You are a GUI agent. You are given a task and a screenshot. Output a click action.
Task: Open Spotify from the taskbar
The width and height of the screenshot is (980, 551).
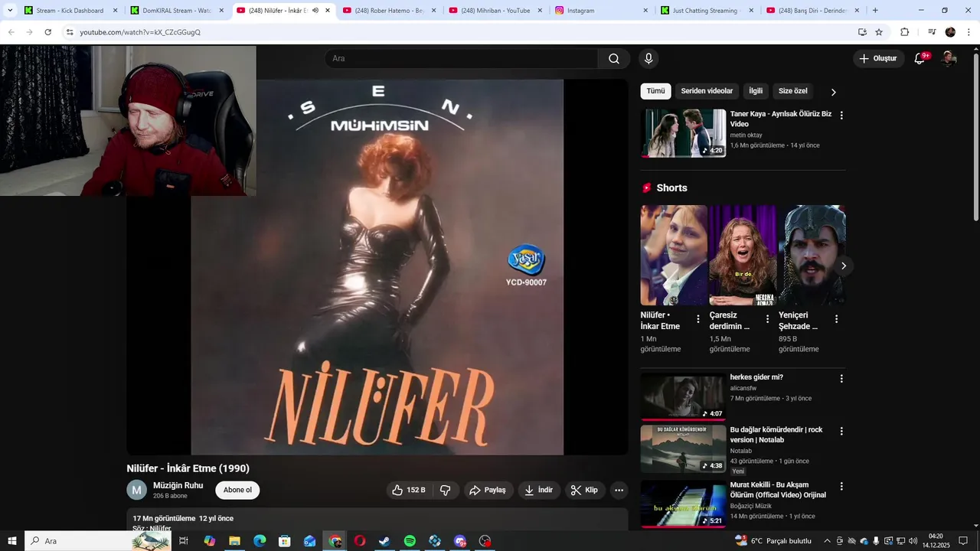(410, 541)
